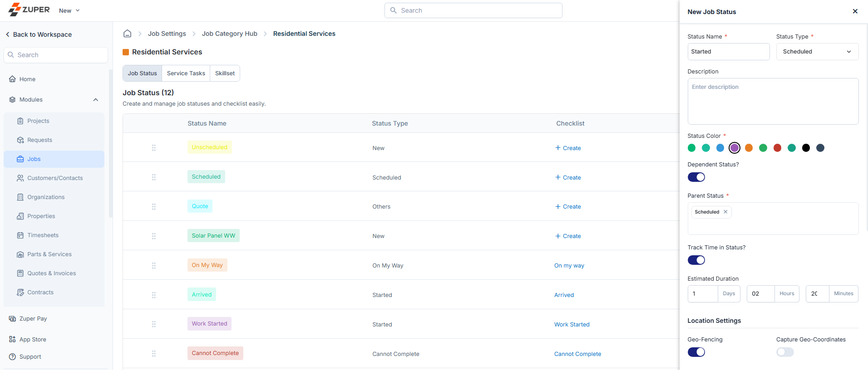The image size is (868, 370).
Task: Open the Properties module
Action: pyautogui.click(x=54, y=216)
